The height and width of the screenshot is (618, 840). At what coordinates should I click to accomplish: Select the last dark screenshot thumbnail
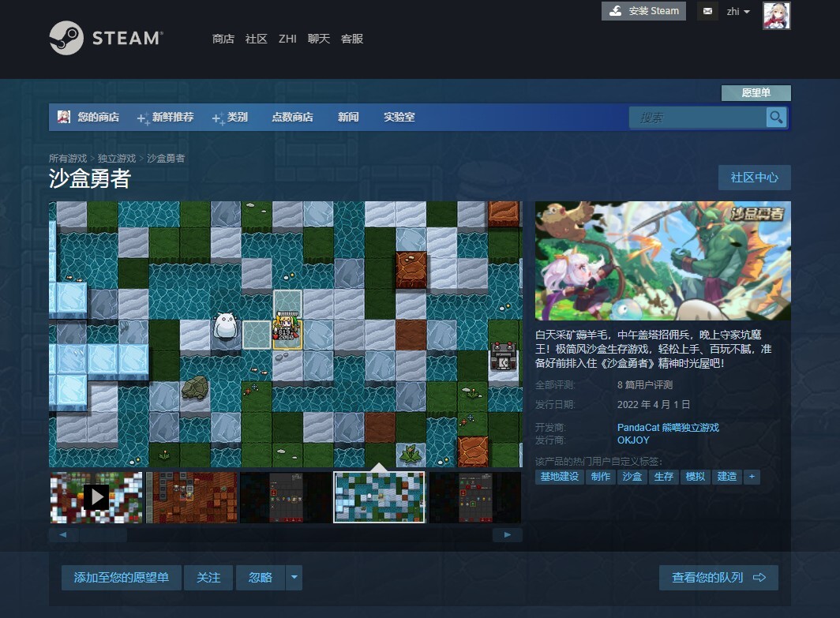(x=474, y=497)
